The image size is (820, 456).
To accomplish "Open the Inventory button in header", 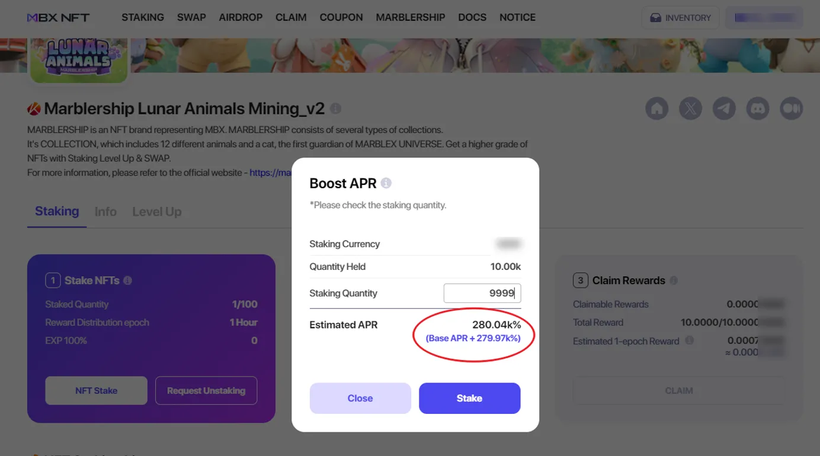I will 680,18.
